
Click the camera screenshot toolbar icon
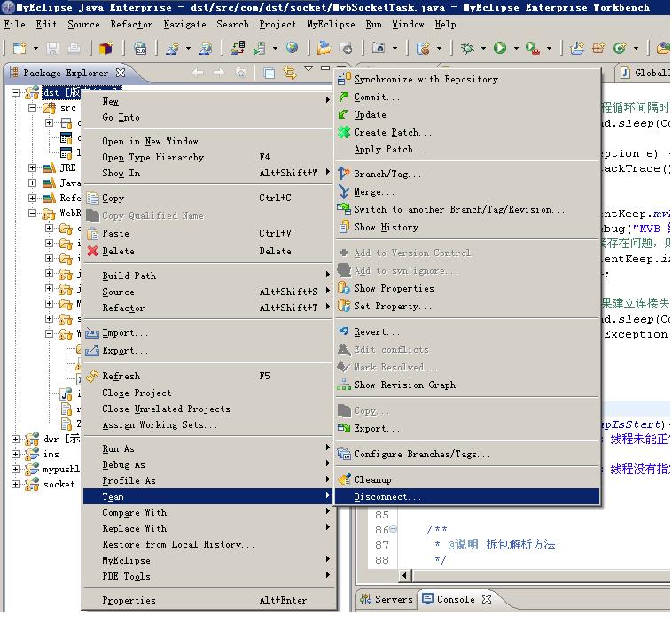[x=378, y=48]
